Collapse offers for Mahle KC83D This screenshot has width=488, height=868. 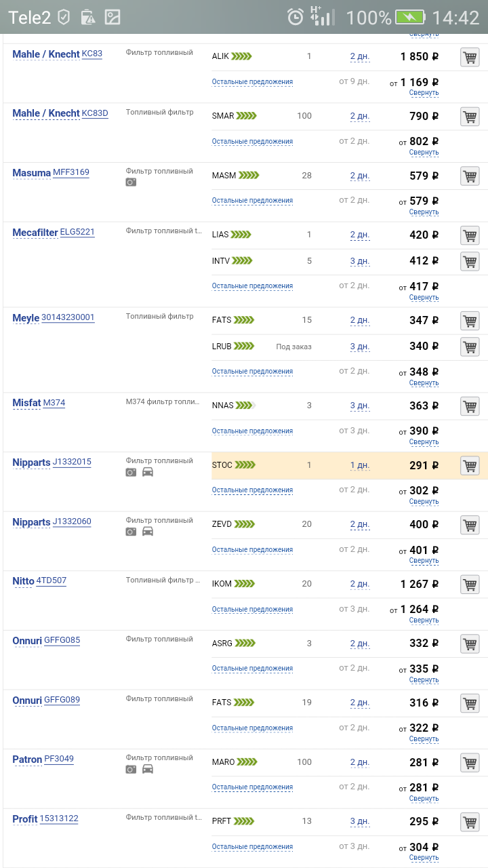tap(424, 153)
